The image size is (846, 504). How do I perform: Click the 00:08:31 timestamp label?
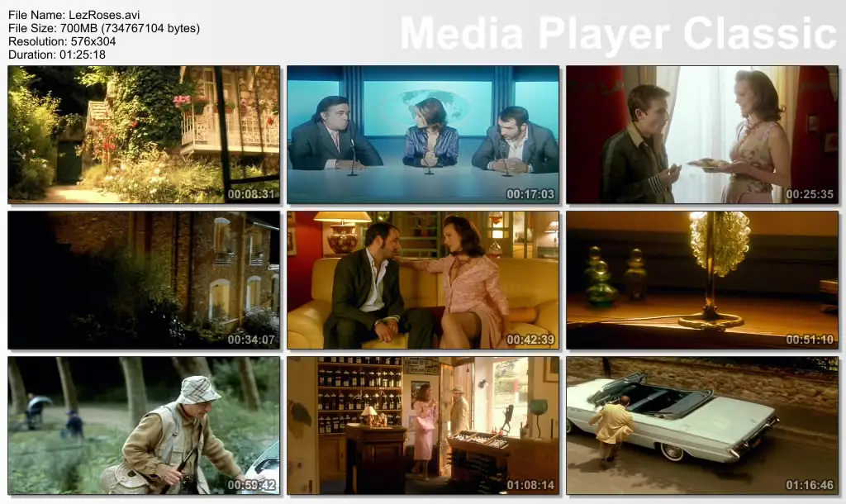tap(251, 194)
